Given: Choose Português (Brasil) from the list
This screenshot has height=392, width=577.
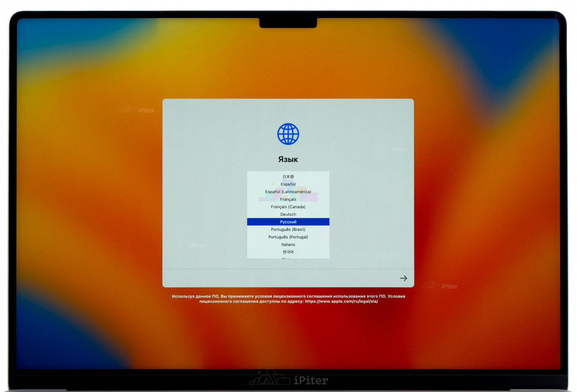Looking at the screenshot, I should [x=288, y=230].
